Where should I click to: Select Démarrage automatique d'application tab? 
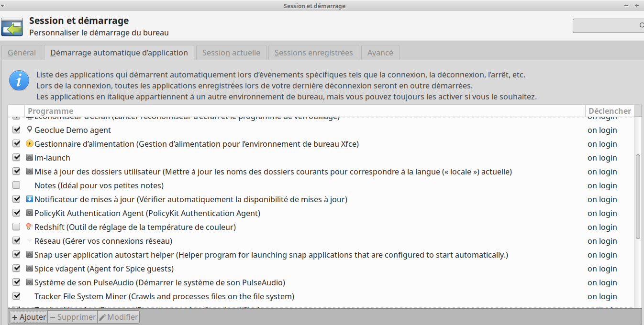point(119,53)
